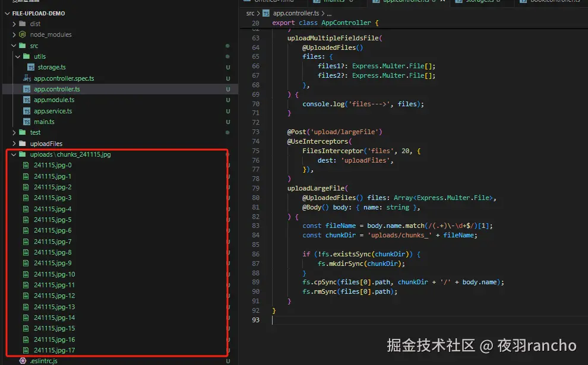Click file icon of 241115.jpg-1

26,176
